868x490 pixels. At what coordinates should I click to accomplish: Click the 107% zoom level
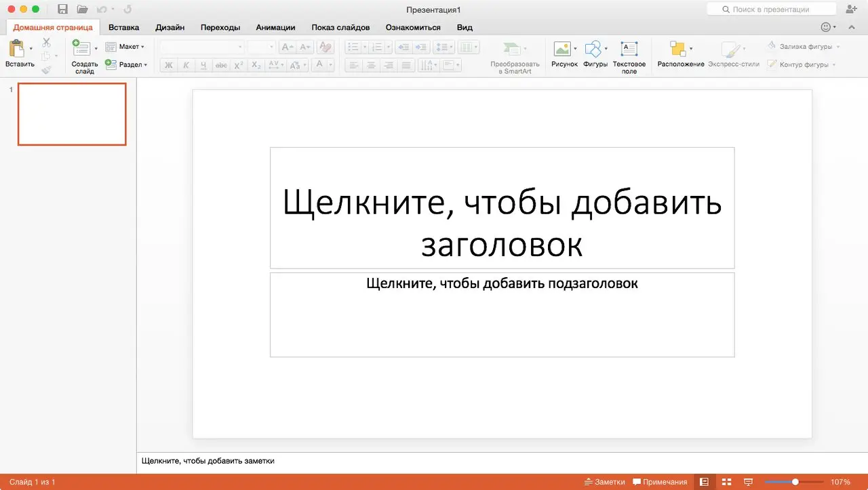(840, 482)
